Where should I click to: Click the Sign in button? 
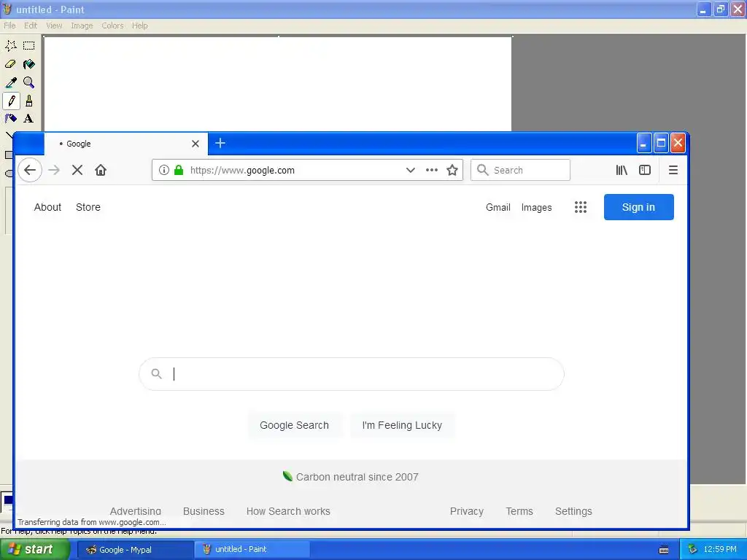tap(638, 207)
